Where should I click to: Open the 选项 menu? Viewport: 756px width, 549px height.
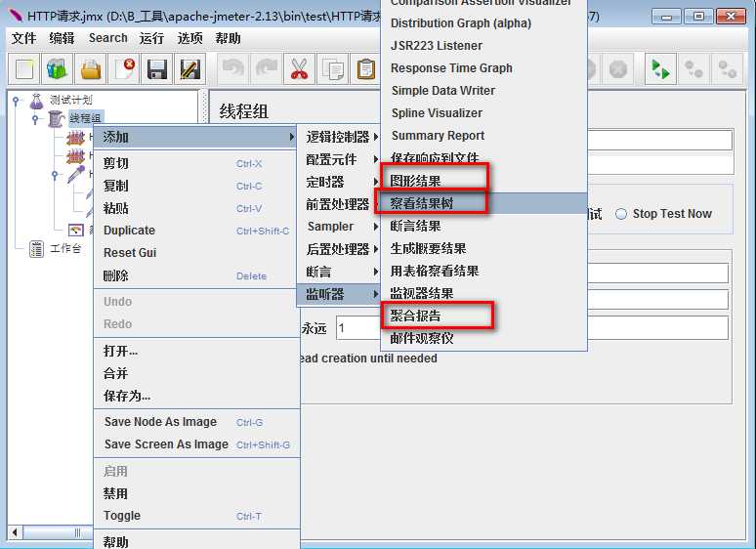pos(189,38)
